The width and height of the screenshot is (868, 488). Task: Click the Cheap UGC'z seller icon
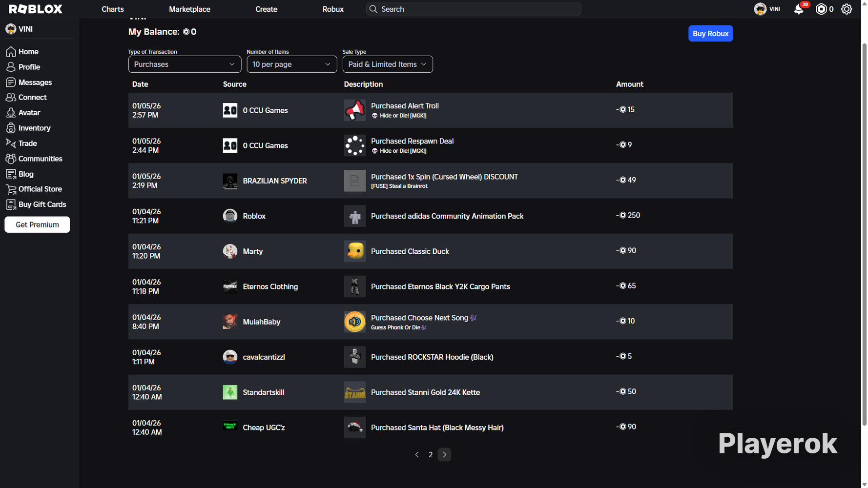[230, 426]
